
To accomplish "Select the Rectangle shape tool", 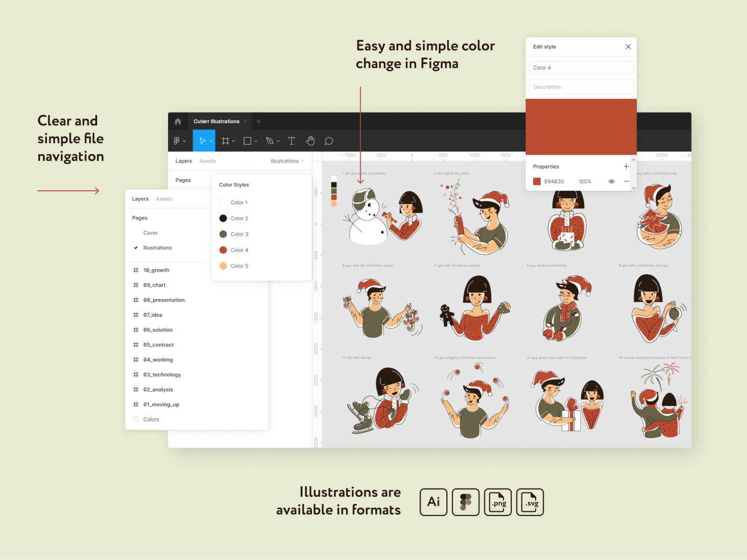I will (247, 141).
